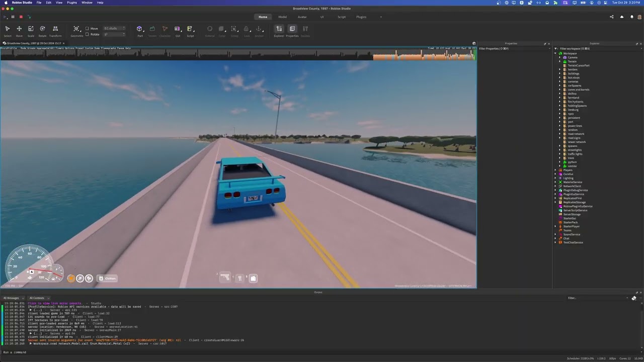
Task: Activate the Move tool icon
Action: click(x=19, y=31)
